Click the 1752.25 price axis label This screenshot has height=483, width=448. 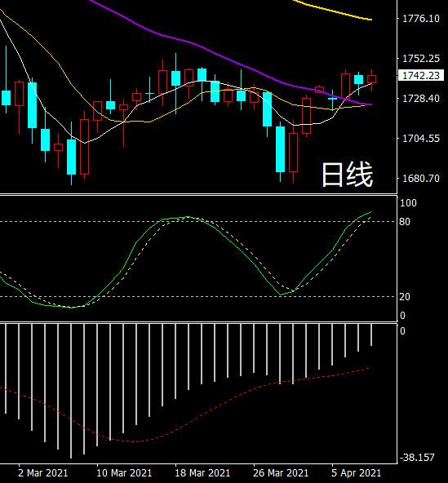coord(421,58)
